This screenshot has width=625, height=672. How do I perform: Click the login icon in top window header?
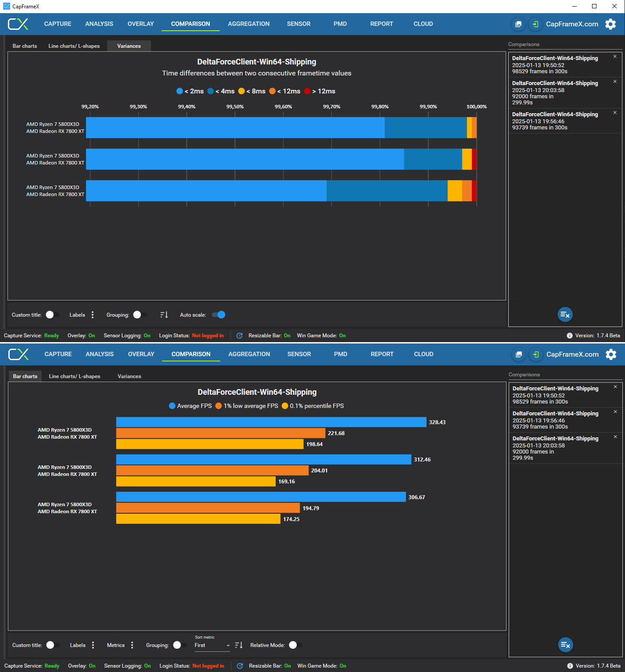click(535, 24)
